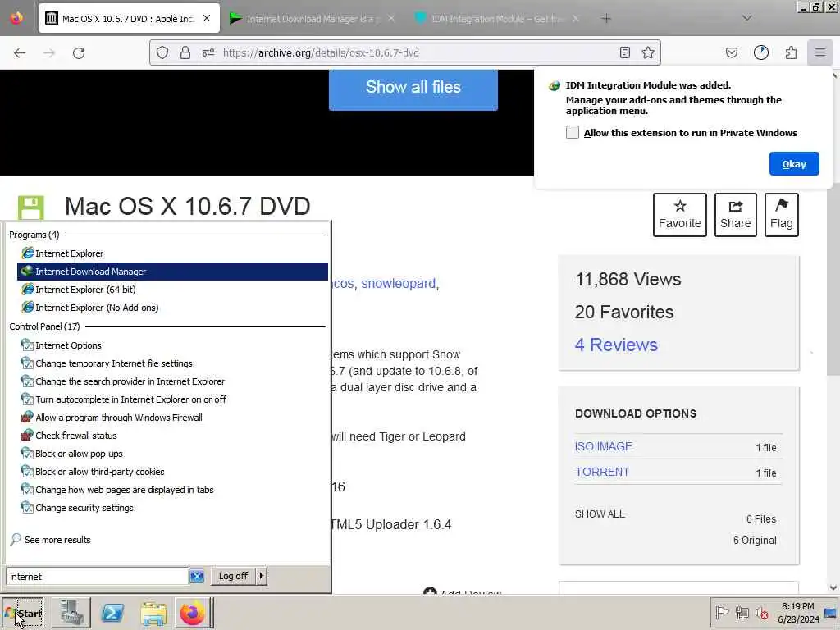Click the network tray icon

tap(742, 612)
